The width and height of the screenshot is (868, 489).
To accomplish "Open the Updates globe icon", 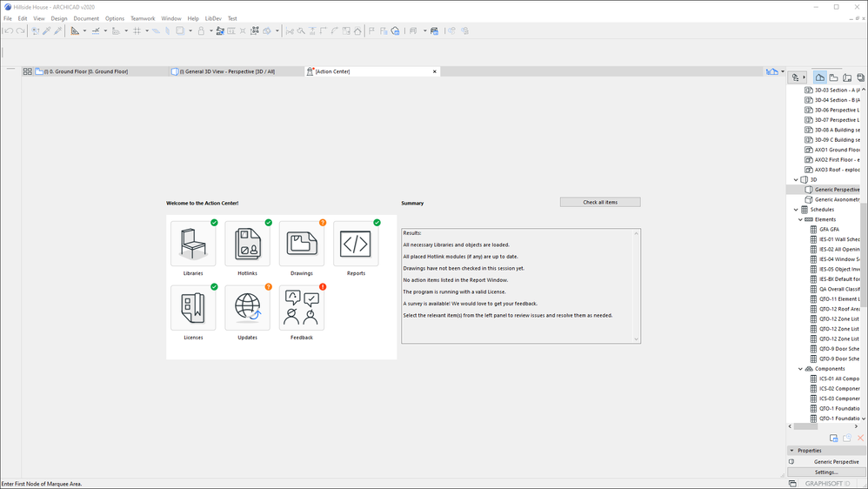I will coord(247,308).
